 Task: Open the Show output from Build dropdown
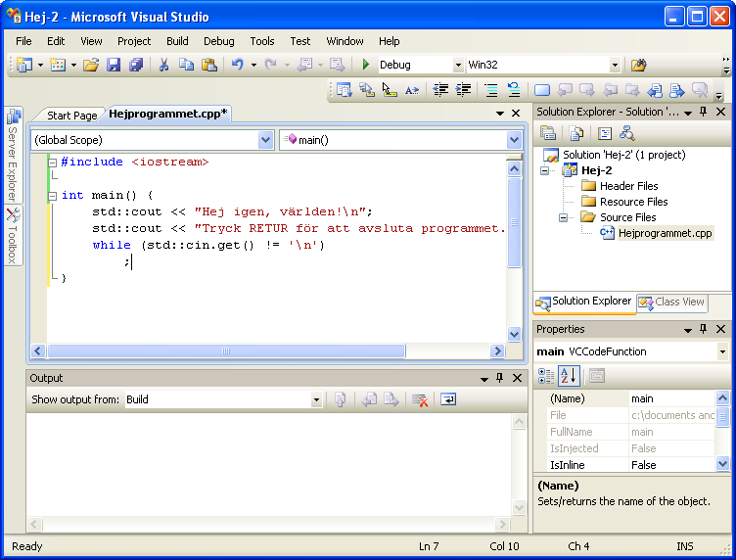316,400
